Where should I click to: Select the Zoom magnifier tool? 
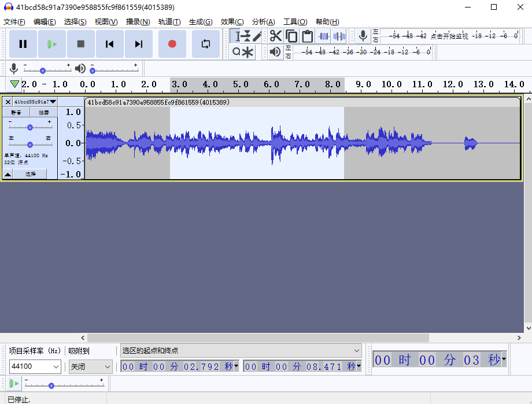pyautogui.click(x=236, y=53)
